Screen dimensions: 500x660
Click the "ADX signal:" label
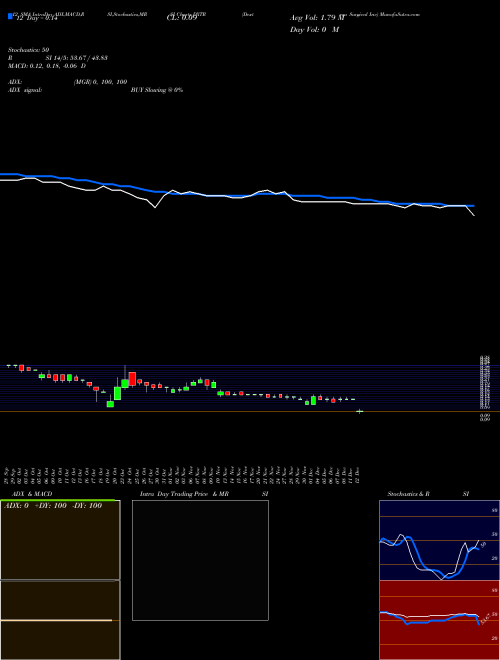(25, 90)
